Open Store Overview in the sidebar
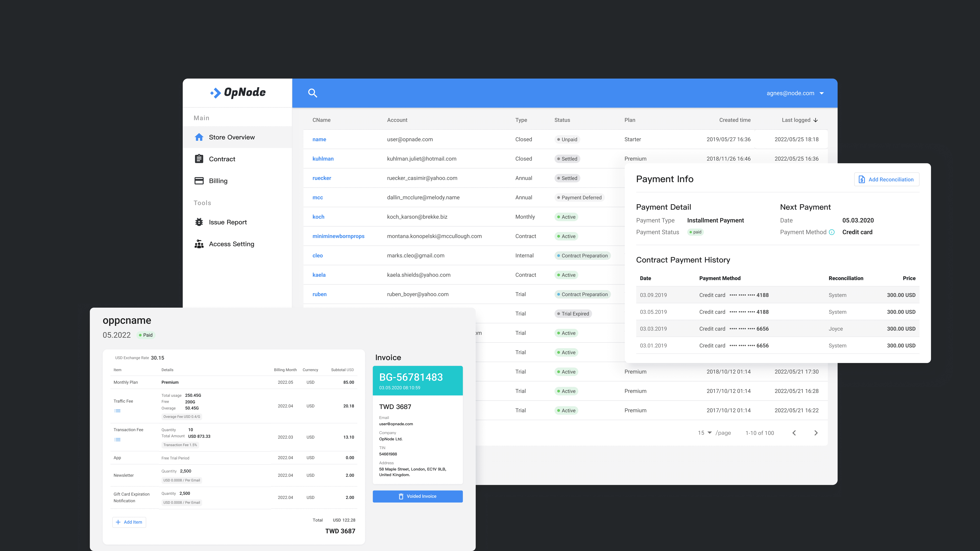 pyautogui.click(x=237, y=137)
